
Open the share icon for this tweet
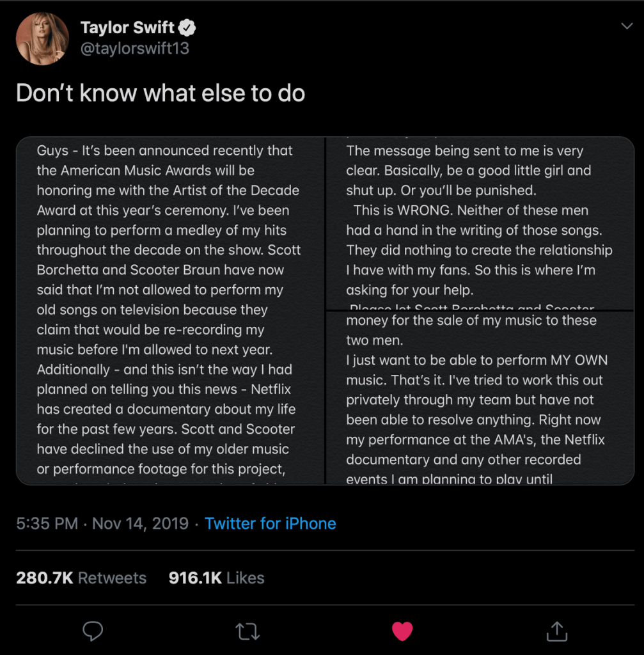[x=556, y=631]
